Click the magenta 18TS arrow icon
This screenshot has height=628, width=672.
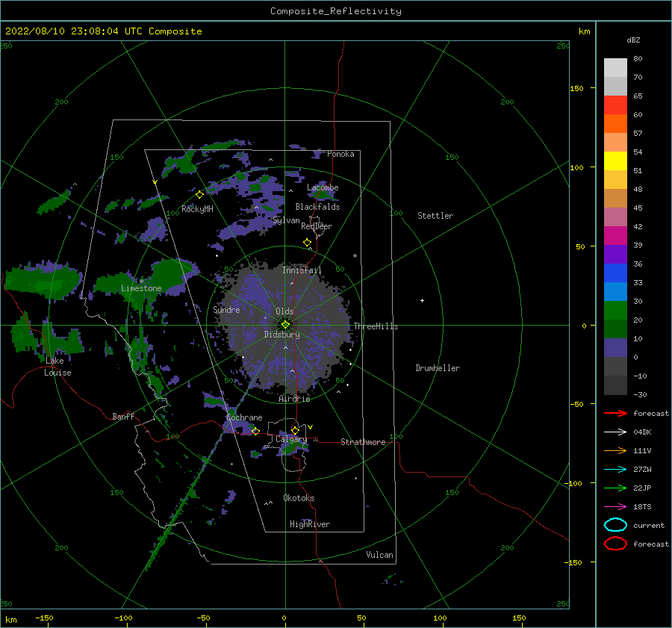pos(615,507)
